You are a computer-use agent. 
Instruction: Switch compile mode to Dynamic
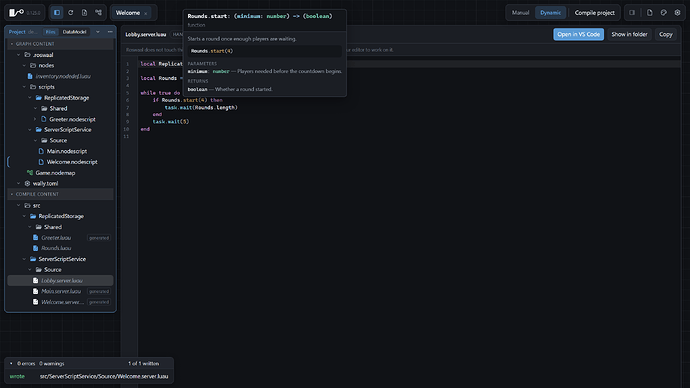coord(551,13)
